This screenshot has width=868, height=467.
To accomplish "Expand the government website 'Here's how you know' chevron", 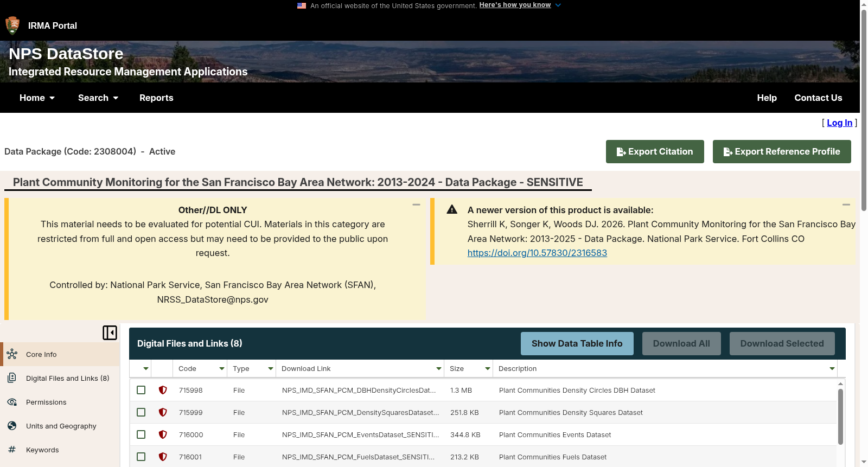I will [x=558, y=5].
